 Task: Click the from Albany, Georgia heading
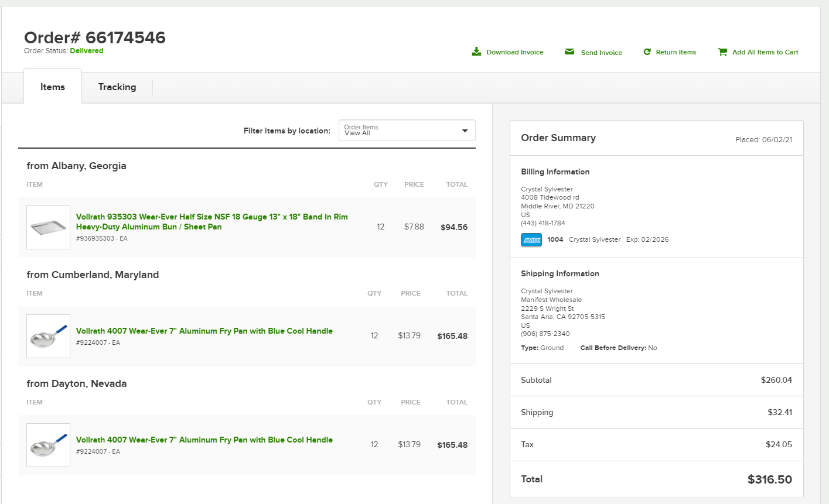coord(76,166)
